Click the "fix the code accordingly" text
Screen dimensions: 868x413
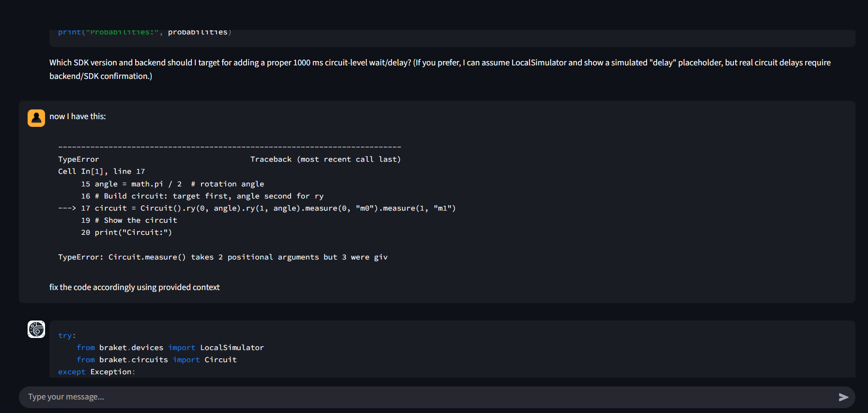[134, 288]
